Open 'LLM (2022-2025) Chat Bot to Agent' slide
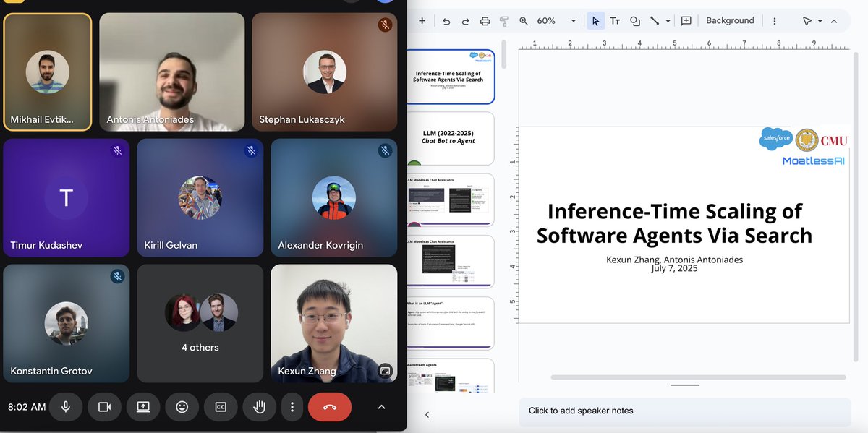 [x=450, y=137]
